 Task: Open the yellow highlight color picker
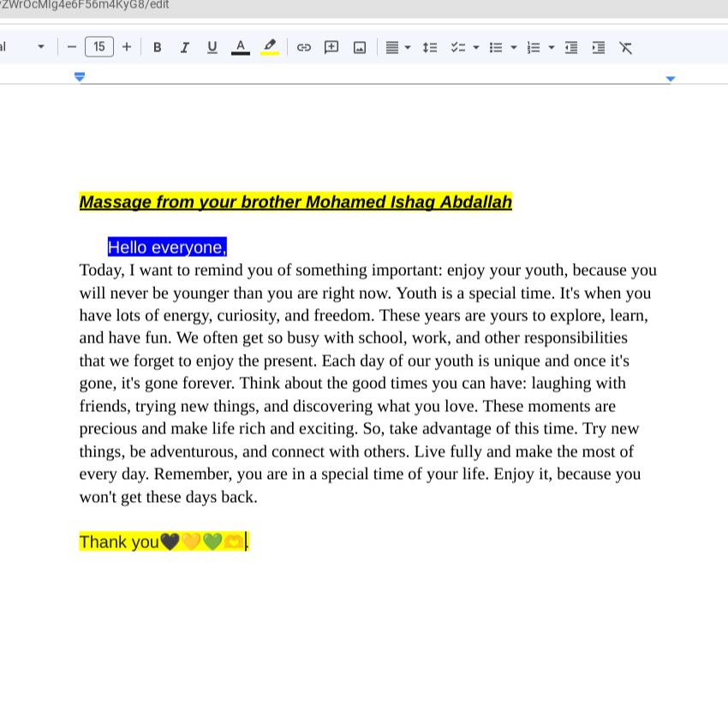point(270,47)
